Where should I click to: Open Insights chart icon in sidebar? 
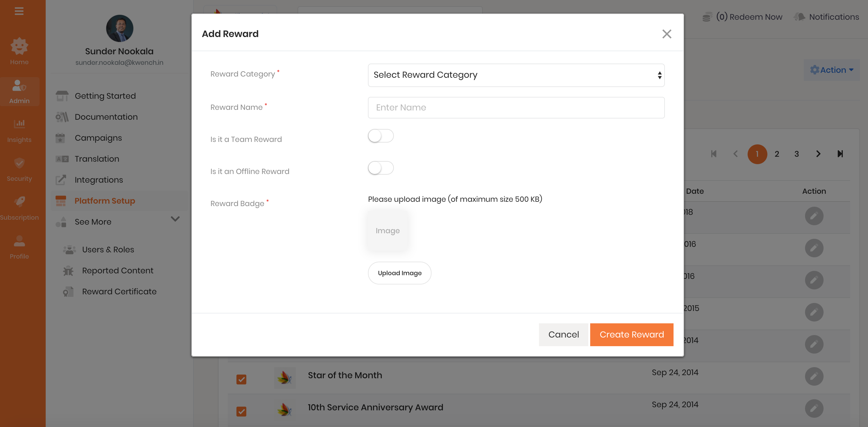19,124
